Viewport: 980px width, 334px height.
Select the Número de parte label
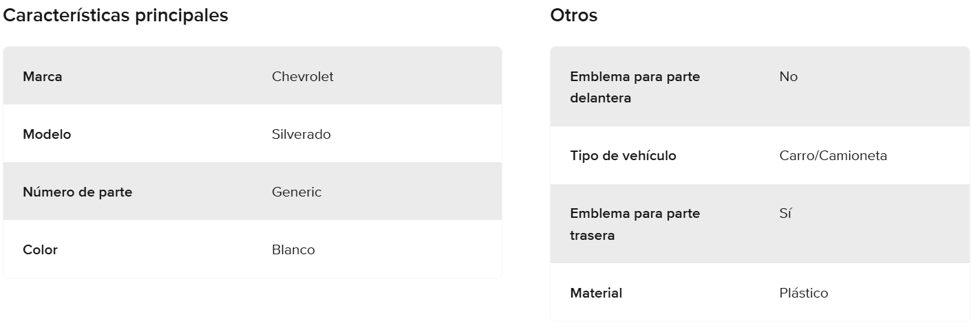(78, 192)
